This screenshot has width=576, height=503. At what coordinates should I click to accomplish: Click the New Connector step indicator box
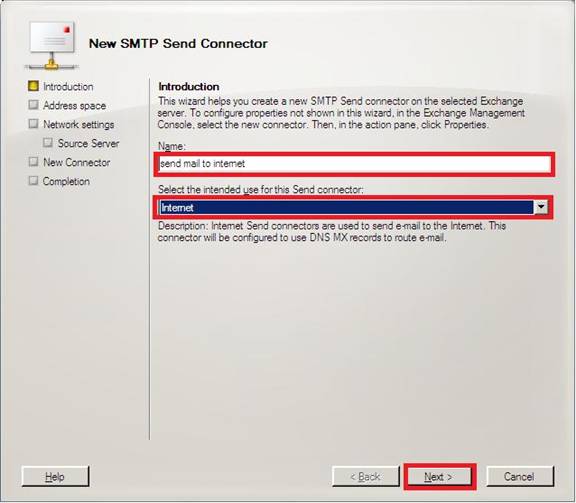click(33, 162)
